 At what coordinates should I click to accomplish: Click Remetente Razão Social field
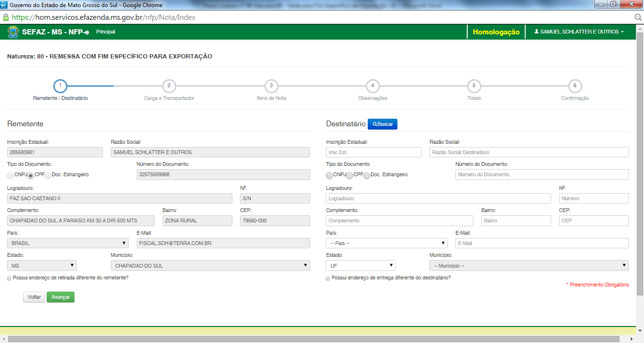pos(210,152)
